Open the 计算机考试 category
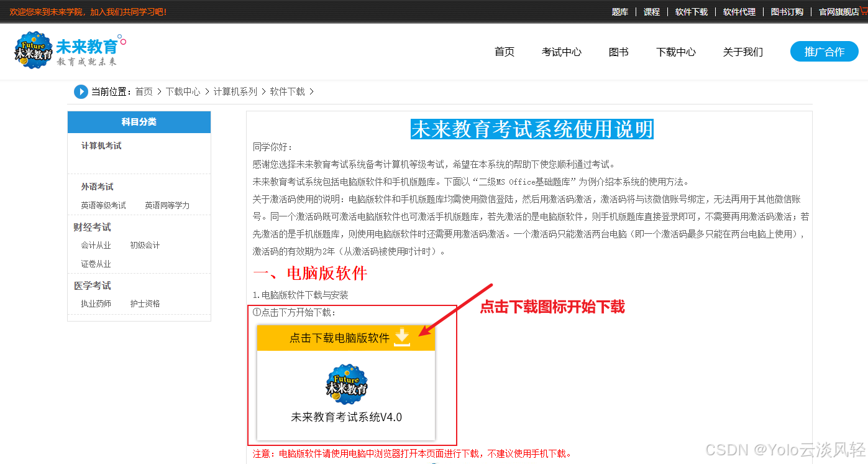 point(101,146)
